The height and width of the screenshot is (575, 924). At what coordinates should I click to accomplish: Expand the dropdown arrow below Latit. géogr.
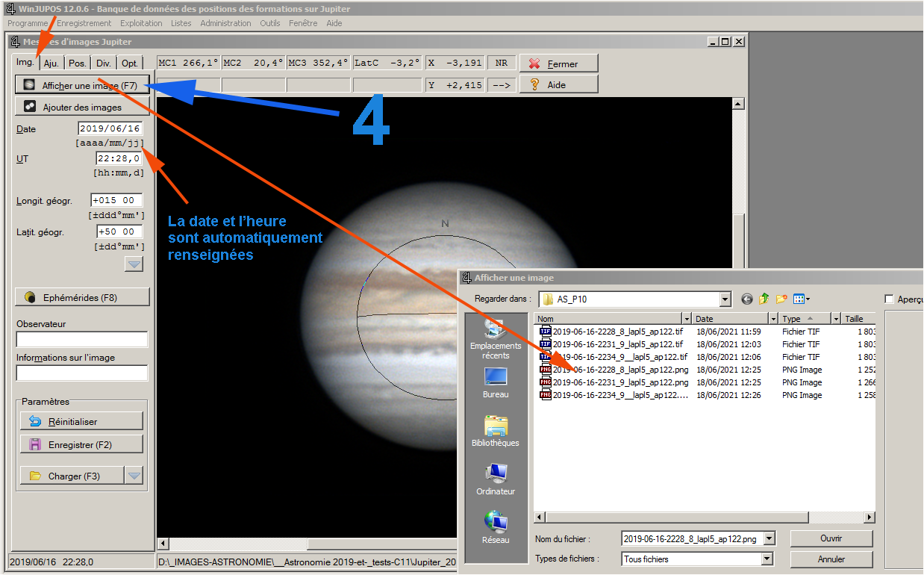pyautogui.click(x=134, y=264)
